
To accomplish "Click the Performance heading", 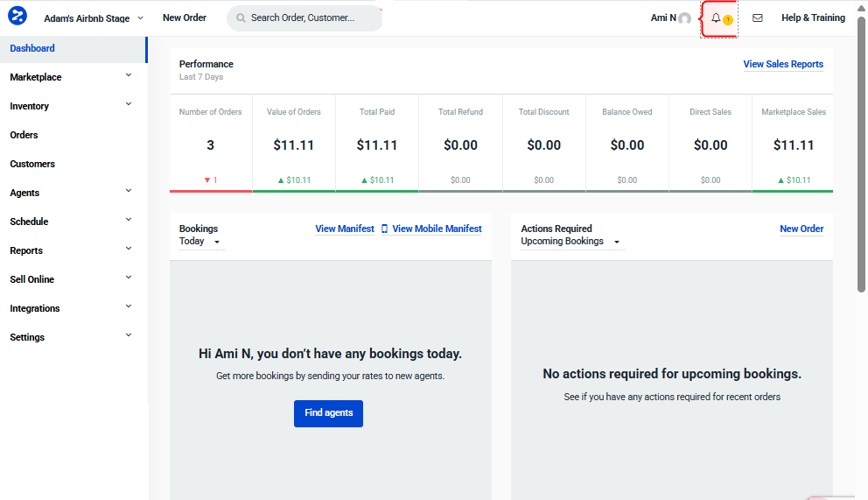I will point(206,64).
